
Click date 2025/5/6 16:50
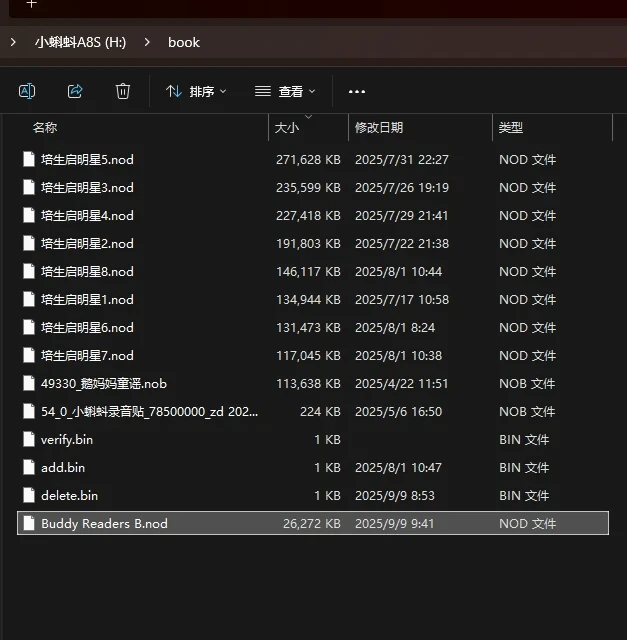click(x=398, y=412)
